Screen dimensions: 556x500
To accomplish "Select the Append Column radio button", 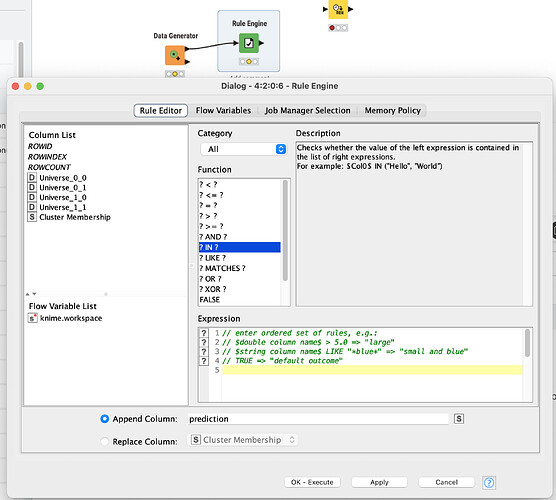I will tap(104, 419).
